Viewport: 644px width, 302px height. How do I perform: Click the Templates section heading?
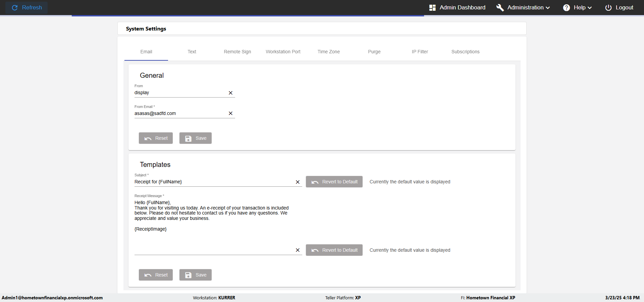155,165
